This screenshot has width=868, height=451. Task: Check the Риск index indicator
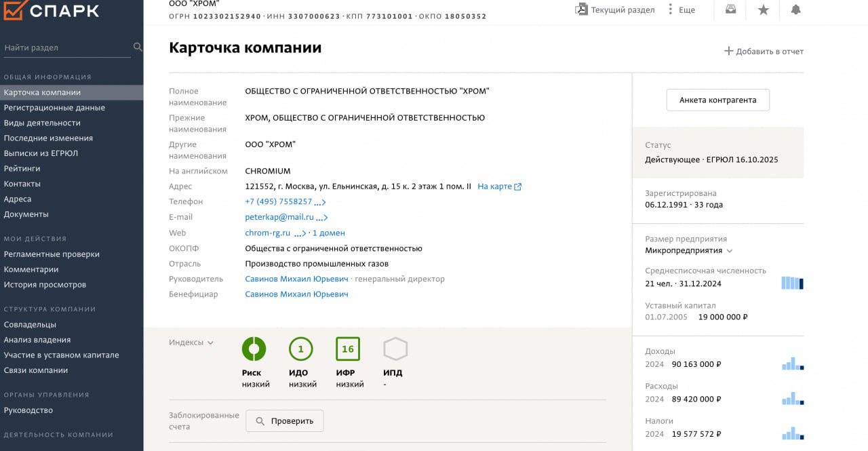254,349
